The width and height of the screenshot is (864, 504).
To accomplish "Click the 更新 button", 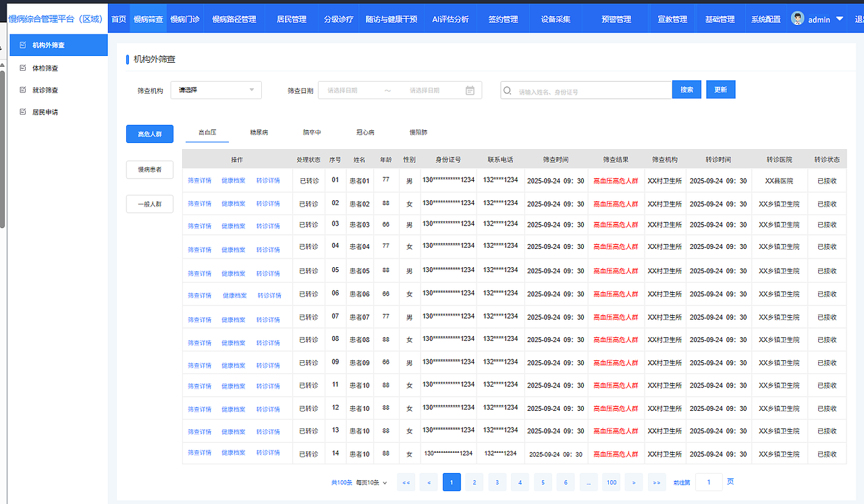I will [721, 90].
